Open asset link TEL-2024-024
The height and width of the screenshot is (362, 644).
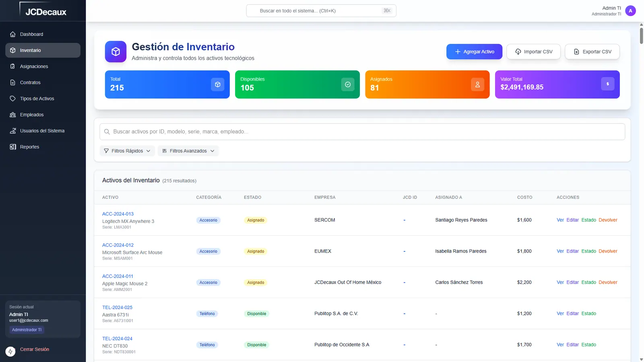coord(117,339)
